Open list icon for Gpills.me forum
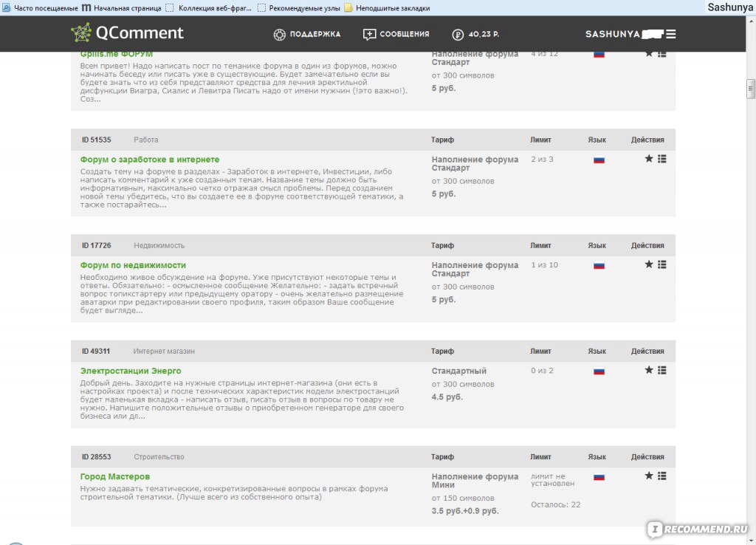Image resolution: width=756 pixels, height=545 pixels. click(662, 53)
